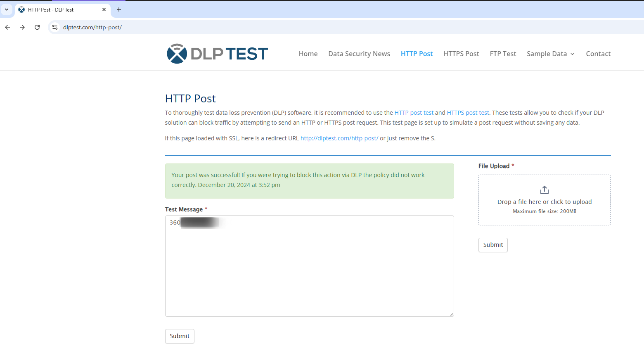Screen dimensions: 644x355
Task: Expand the Sample Data menu
Action: point(550,54)
